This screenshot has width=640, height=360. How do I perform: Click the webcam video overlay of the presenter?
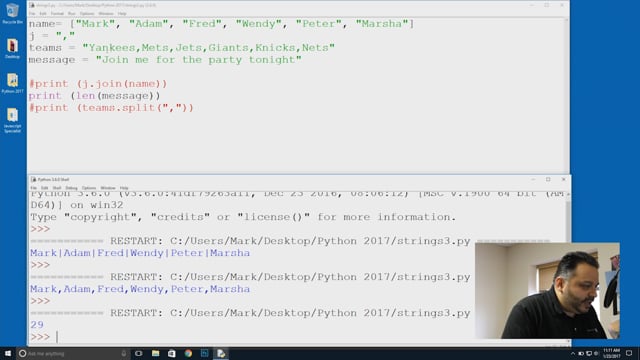pos(547,291)
